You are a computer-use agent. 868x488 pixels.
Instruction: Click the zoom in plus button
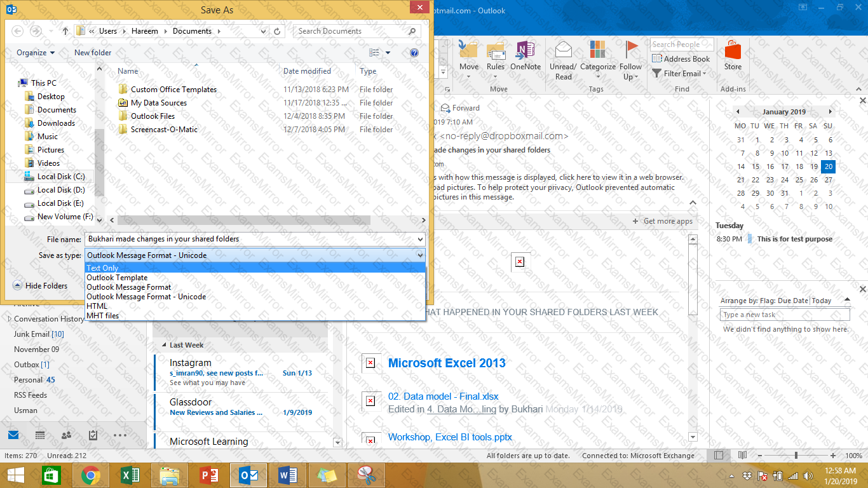tap(833, 456)
